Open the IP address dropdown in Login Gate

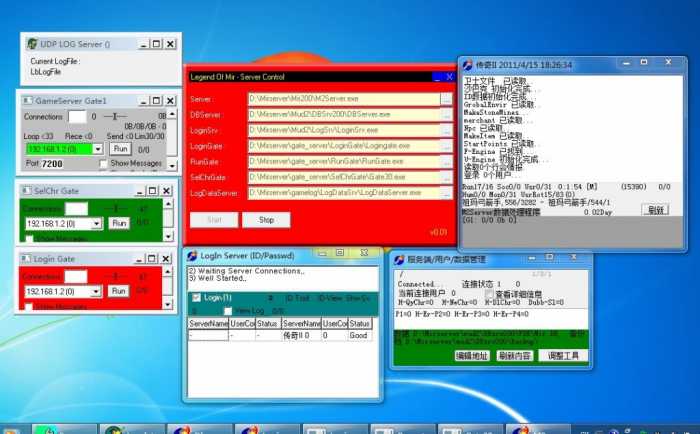pyautogui.click(x=96, y=292)
